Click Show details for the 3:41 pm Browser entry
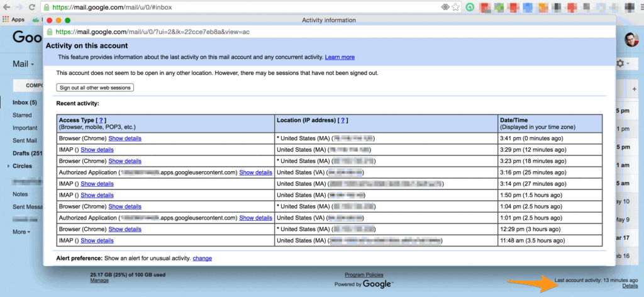 [125, 138]
